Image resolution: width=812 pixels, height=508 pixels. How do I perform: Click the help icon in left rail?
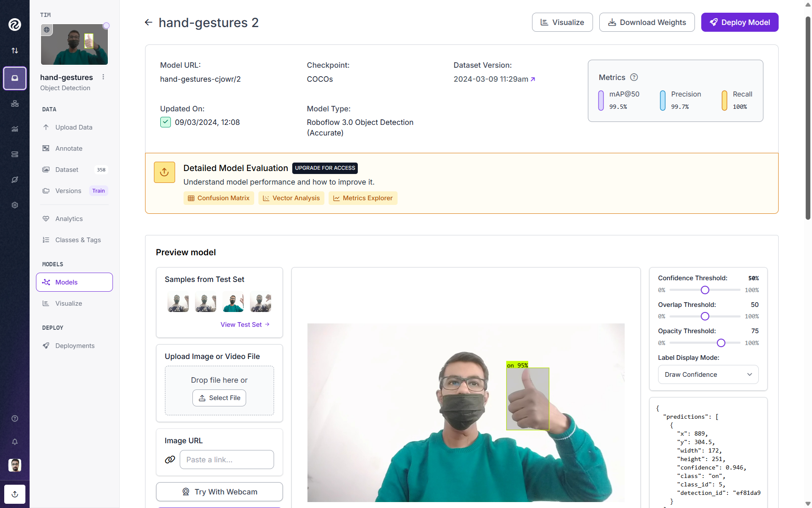point(15,418)
